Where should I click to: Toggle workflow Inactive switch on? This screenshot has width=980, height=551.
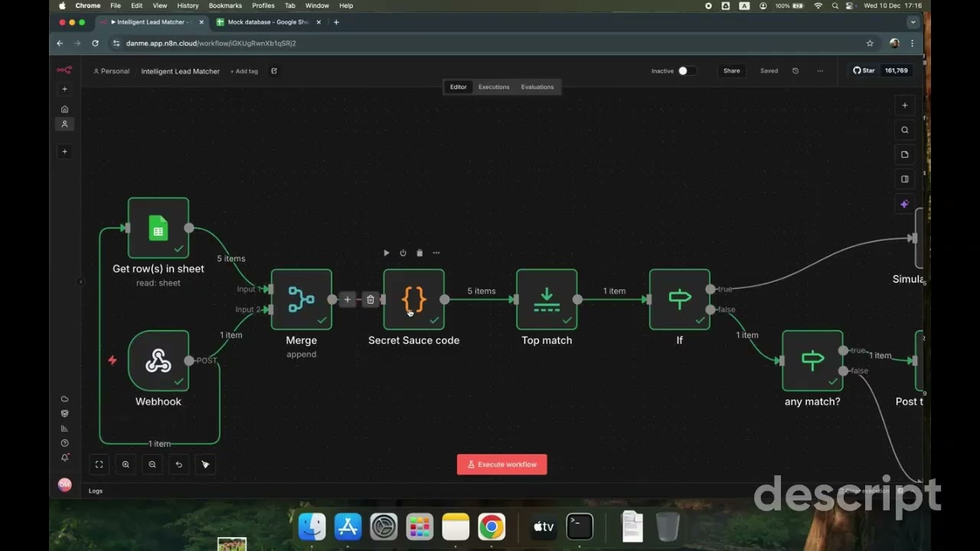coord(687,71)
